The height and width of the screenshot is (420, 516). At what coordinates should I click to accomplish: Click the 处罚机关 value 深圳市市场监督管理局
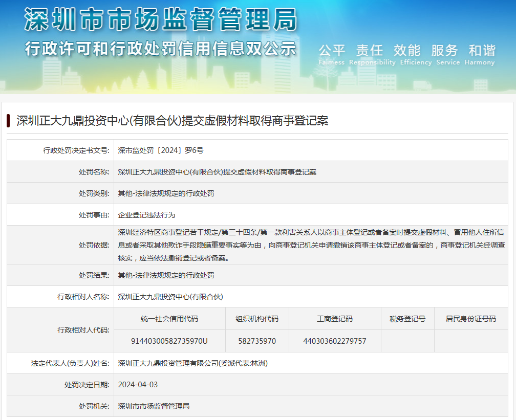coord(154,406)
